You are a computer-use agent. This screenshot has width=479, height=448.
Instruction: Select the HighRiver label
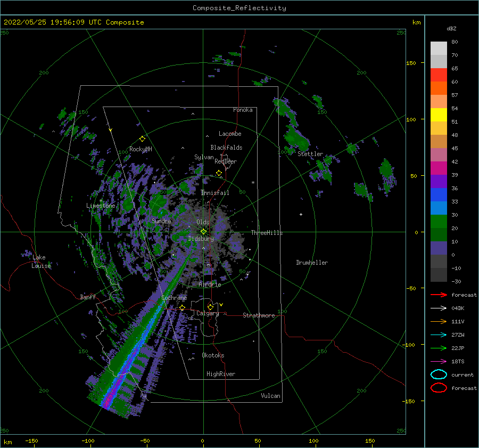(x=221, y=374)
